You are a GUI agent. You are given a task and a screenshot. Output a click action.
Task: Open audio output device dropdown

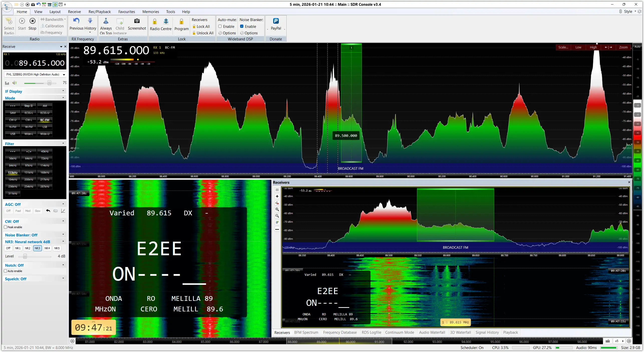[64, 74]
